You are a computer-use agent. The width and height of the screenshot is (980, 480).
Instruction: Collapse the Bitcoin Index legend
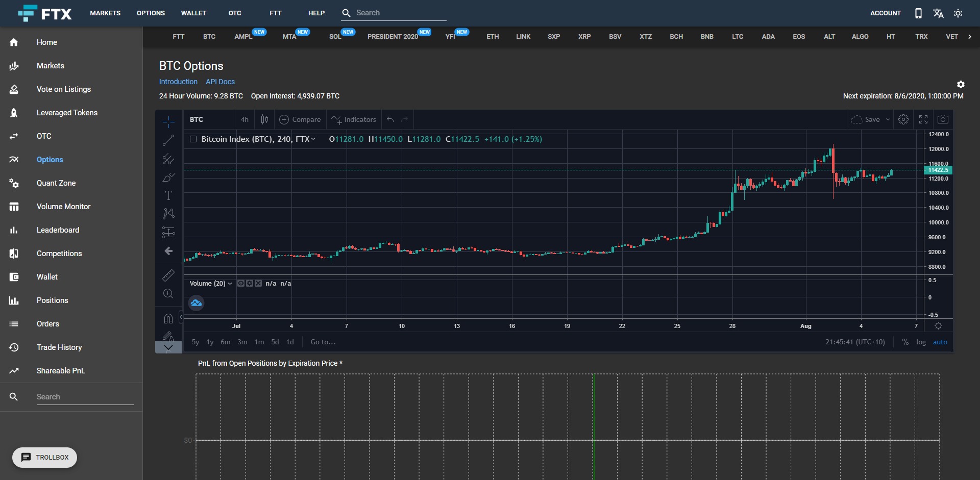coord(193,139)
